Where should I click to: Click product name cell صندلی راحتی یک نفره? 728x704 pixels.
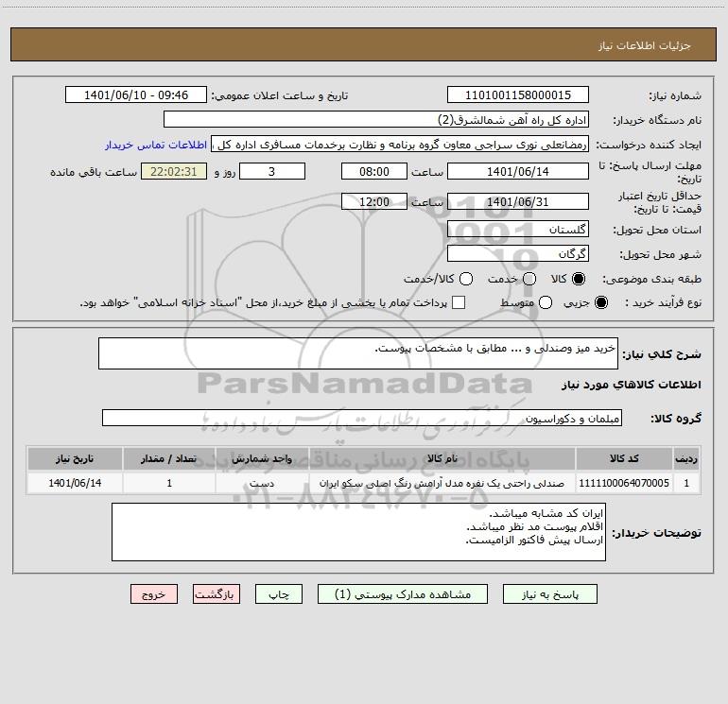click(x=442, y=483)
